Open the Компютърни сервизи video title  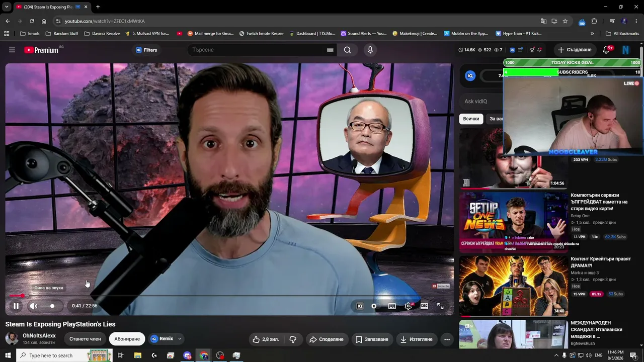599,202
